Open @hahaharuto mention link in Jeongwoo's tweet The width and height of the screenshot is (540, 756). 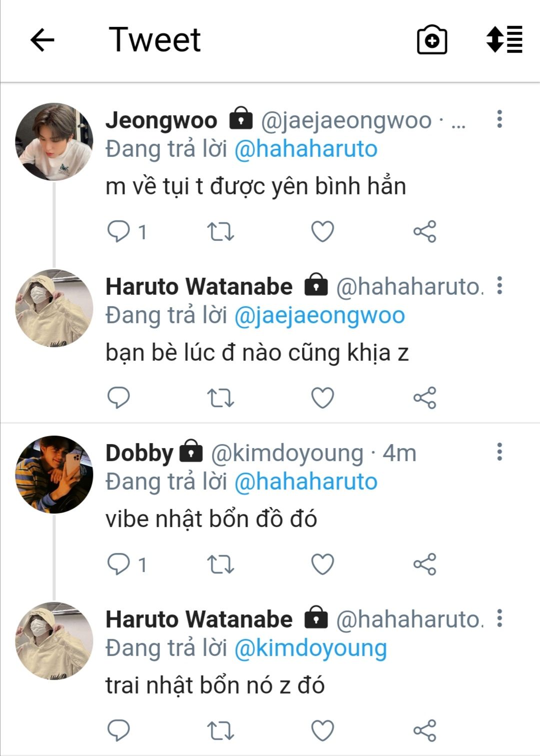point(305,149)
